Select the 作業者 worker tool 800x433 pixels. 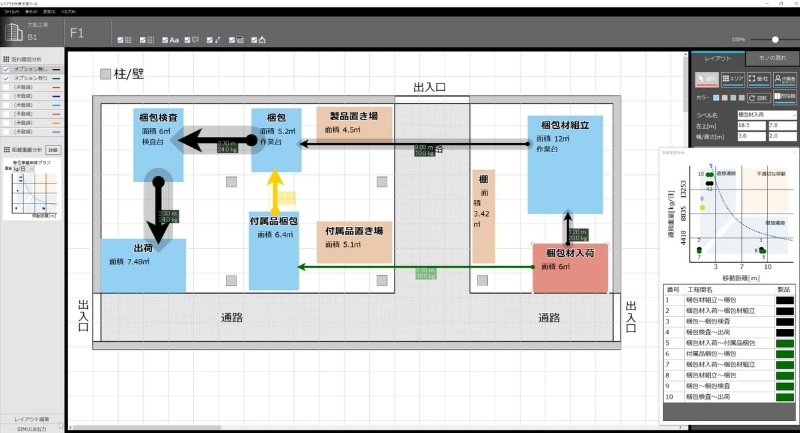784,79
